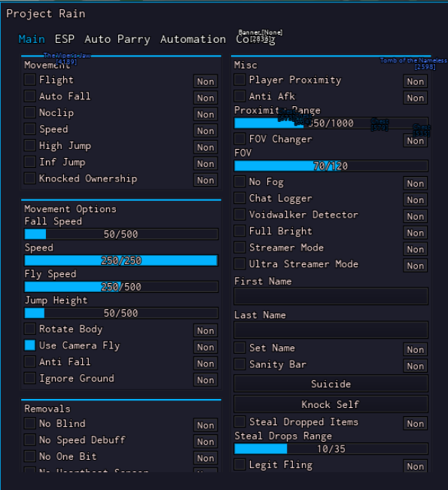Set keybind for Full Bright
The width and height of the screenshot is (448, 490).
point(415,233)
